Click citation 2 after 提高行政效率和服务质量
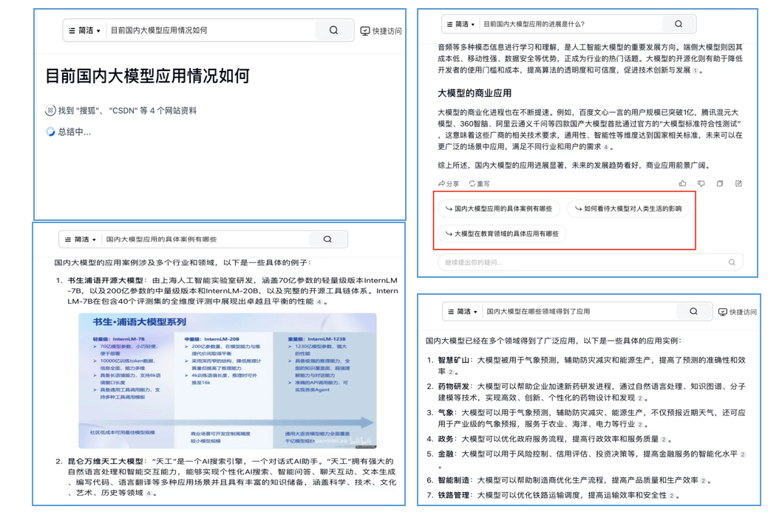Image resolution: width=779 pixels, height=532 pixels. 663,440
